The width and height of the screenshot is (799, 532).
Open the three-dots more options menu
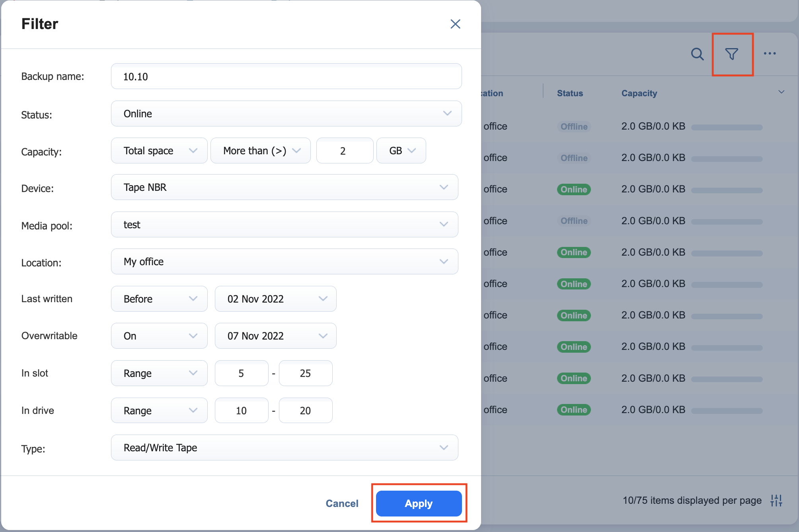click(770, 53)
